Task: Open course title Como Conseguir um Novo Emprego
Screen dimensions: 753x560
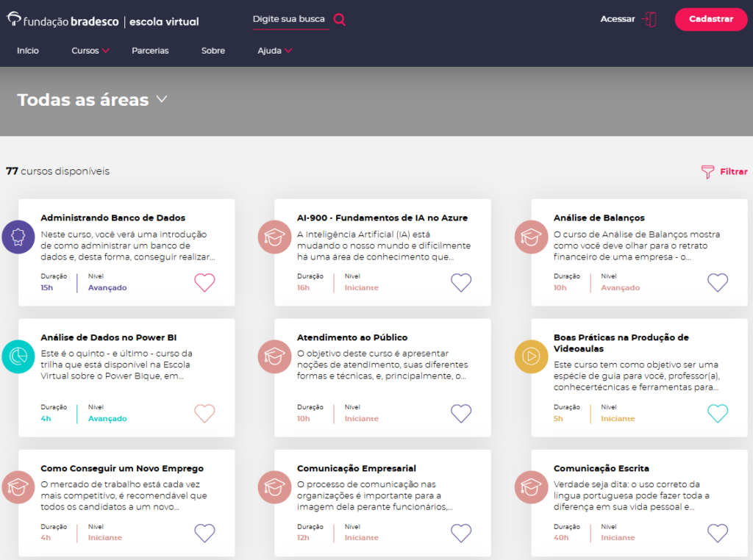Action: tap(122, 468)
